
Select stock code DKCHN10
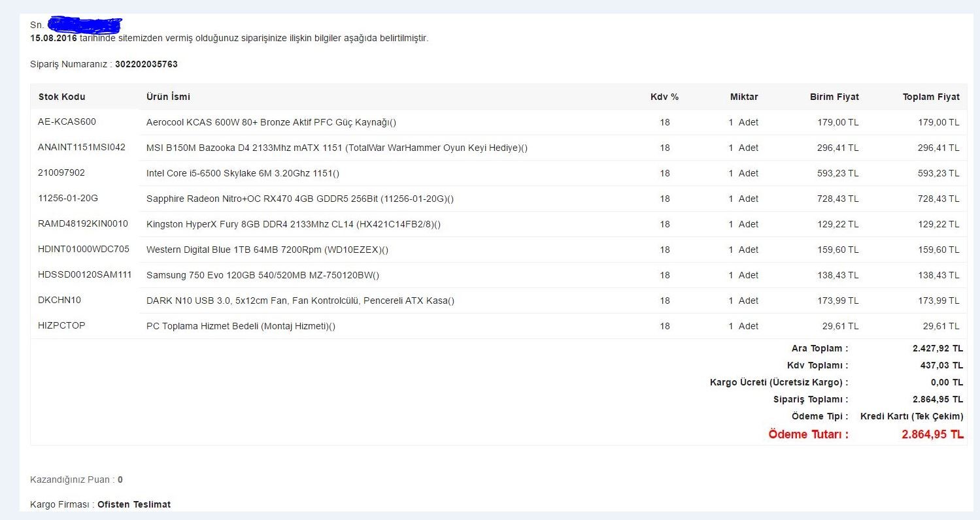[59, 300]
